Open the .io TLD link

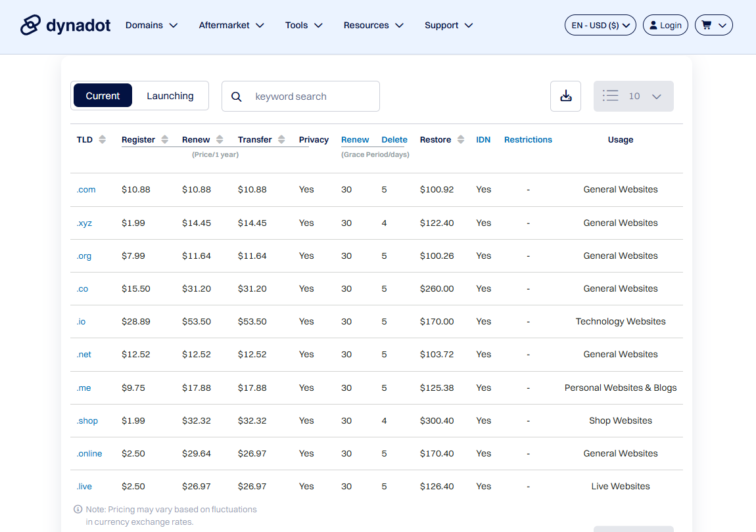pos(81,321)
